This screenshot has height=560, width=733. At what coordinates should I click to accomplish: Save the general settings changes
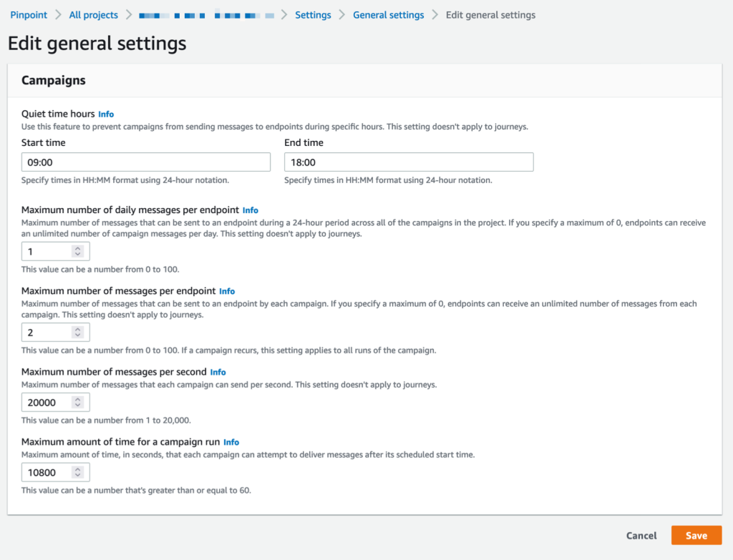[x=696, y=535]
